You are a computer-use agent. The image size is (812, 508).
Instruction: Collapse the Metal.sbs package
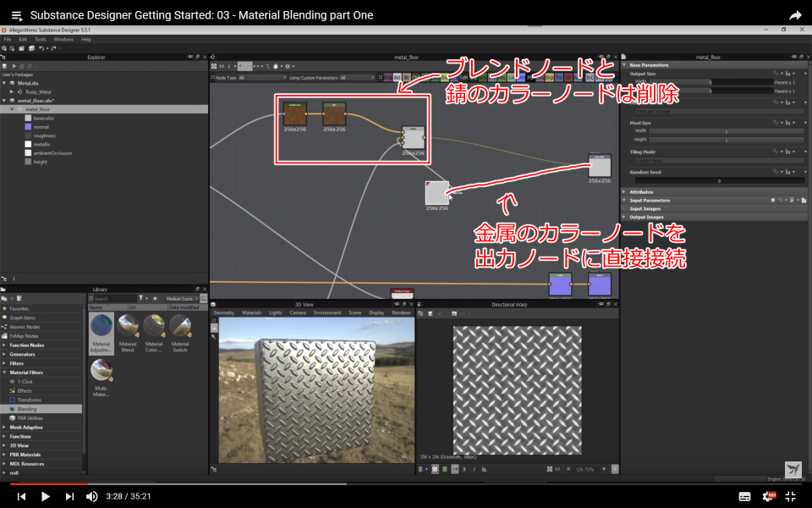[x=4, y=83]
